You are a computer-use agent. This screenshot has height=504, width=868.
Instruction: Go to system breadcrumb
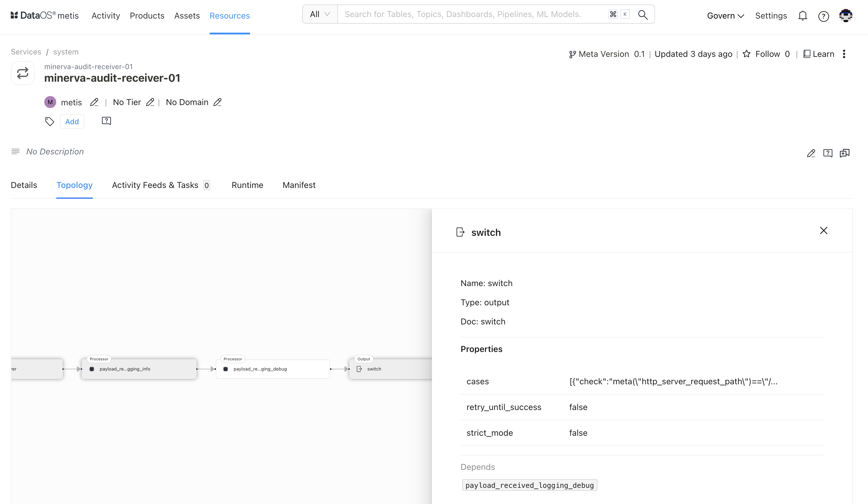click(x=66, y=52)
